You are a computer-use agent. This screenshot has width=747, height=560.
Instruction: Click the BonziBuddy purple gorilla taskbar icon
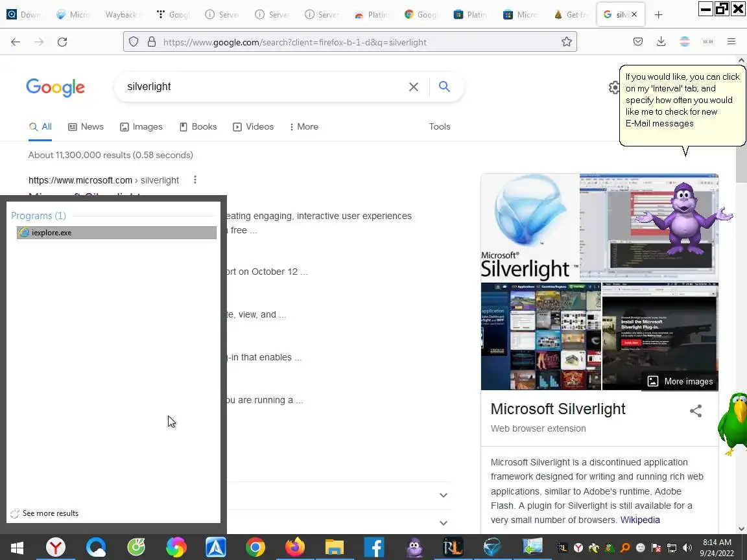pos(414,547)
